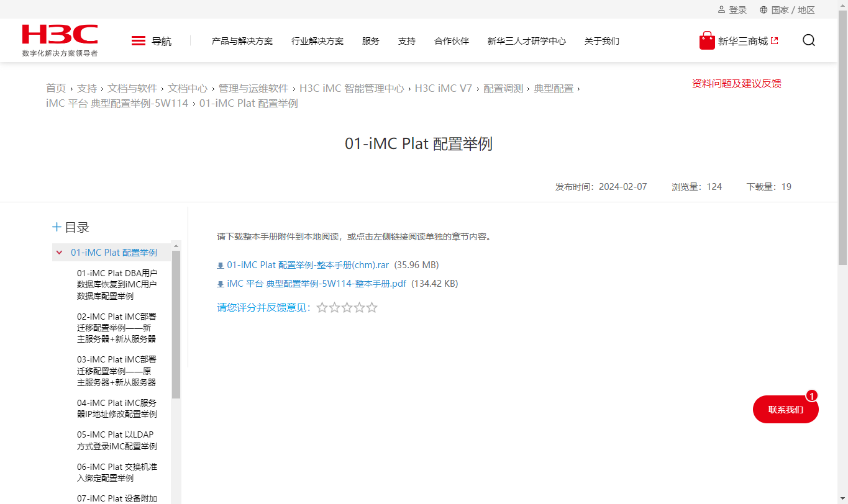This screenshot has width=848, height=504.
Task: Click the globe icon for 国家 / 地区
Action: tap(764, 10)
